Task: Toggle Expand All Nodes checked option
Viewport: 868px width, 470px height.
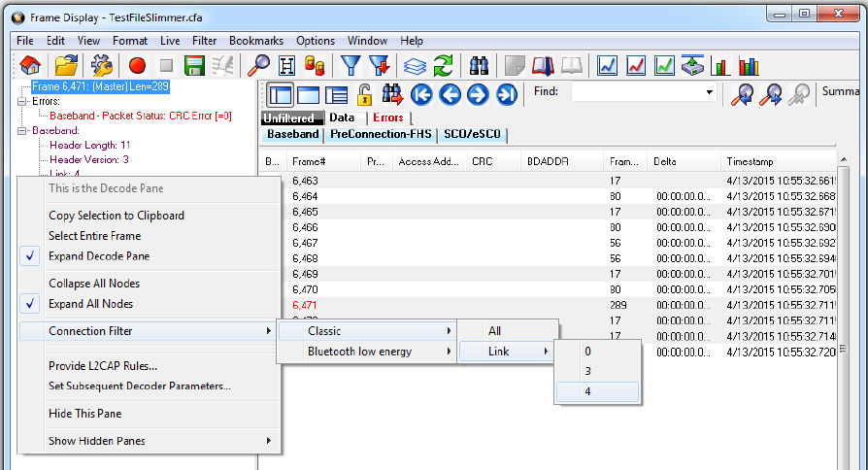Action: tap(90, 304)
